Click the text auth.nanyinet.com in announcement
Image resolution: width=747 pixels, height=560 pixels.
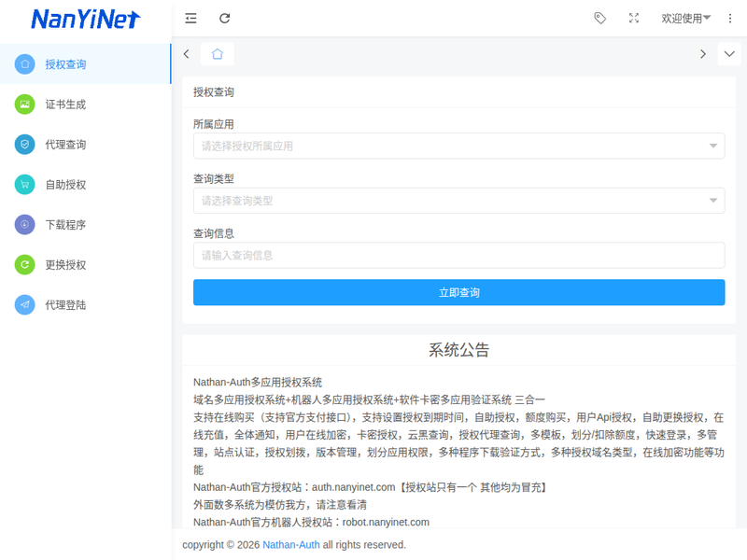click(x=354, y=487)
